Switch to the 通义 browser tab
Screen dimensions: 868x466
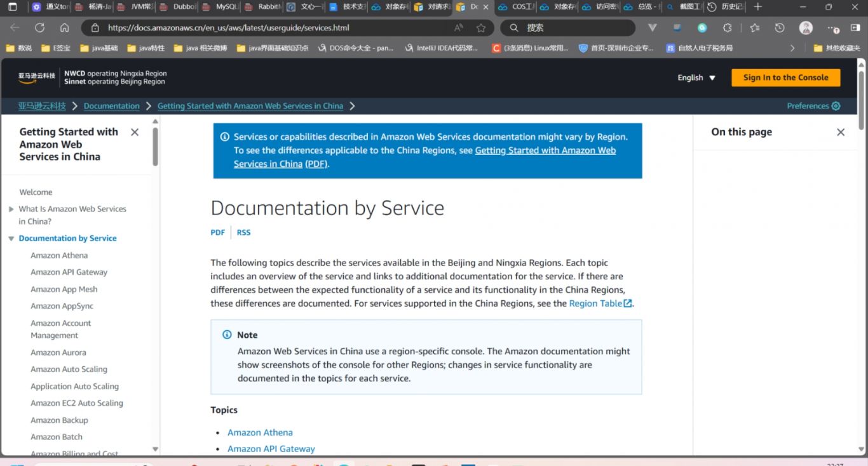pyautogui.click(x=50, y=7)
